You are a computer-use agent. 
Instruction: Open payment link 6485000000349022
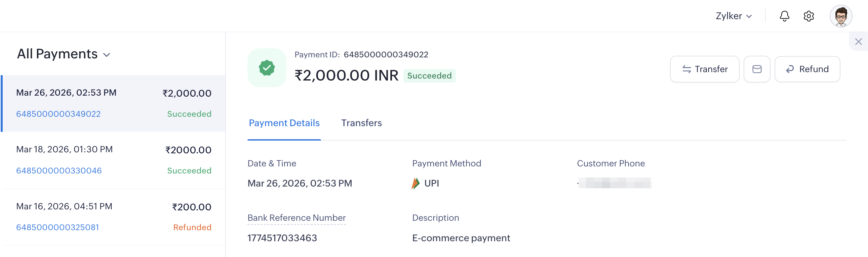(x=58, y=114)
